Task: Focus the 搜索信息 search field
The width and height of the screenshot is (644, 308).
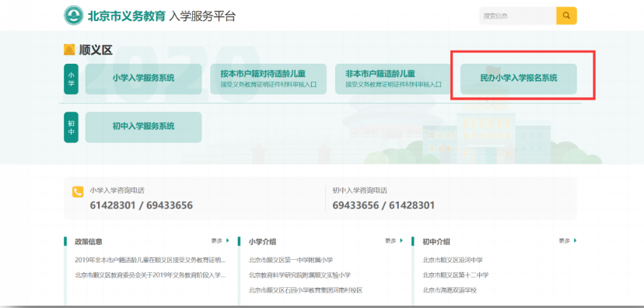Action: pos(518,16)
